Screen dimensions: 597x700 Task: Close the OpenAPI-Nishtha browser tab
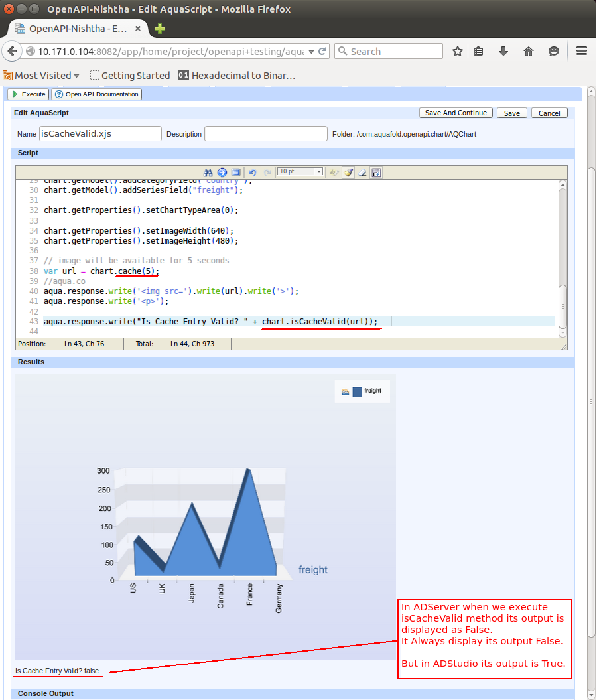pos(138,29)
